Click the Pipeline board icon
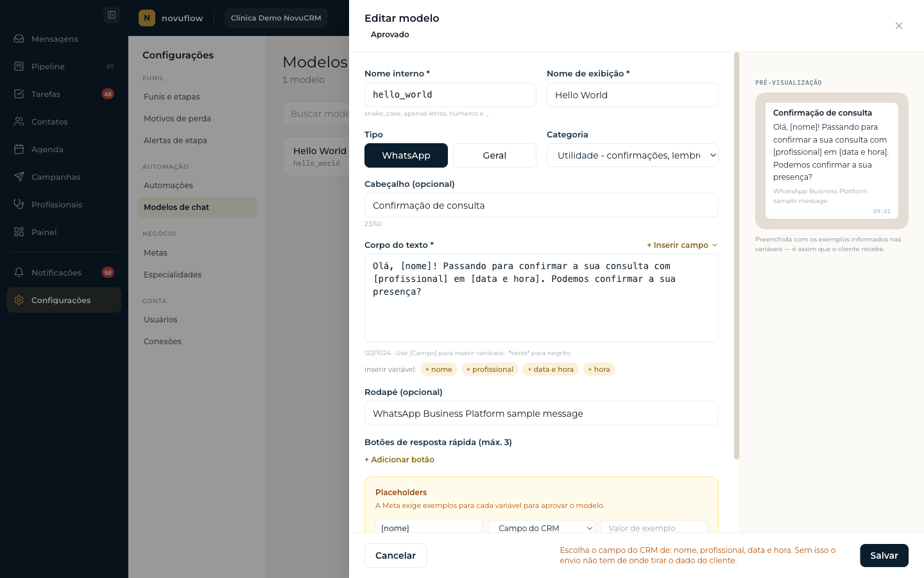Screen dimensions: 924x578 coord(19,66)
